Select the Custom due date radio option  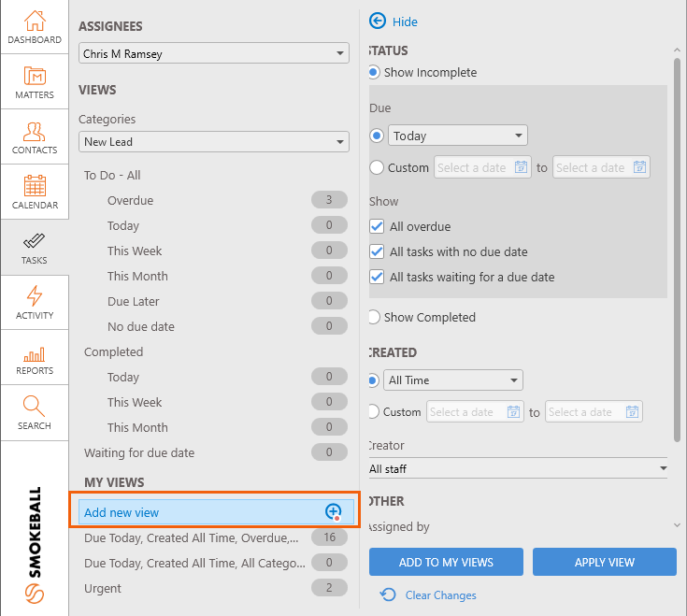pyautogui.click(x=377, y=167)
